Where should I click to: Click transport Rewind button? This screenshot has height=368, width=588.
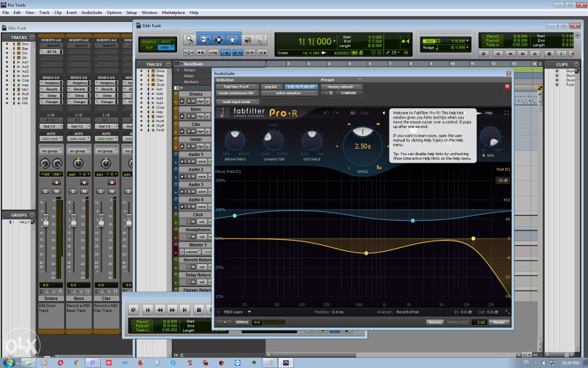click(x=160, y=310)
